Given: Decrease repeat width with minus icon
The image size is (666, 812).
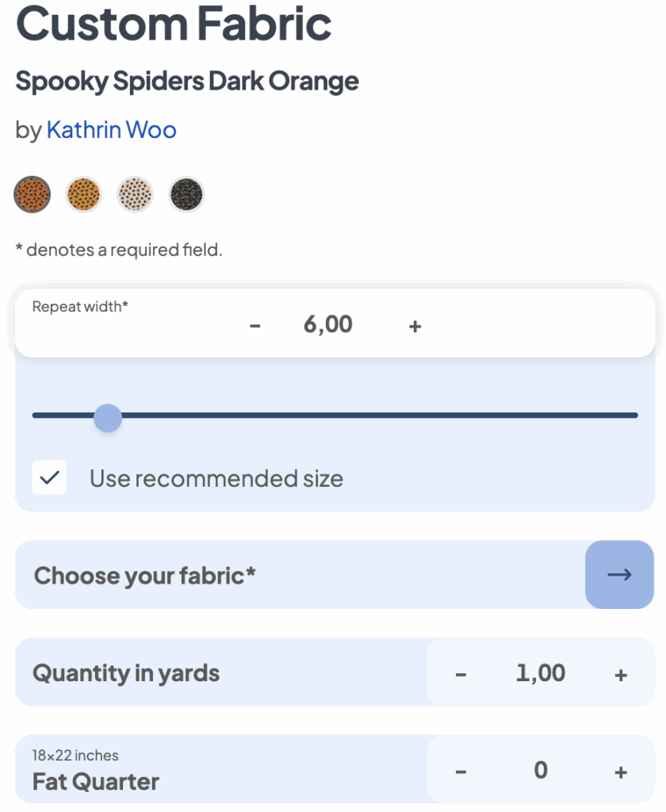Looking at the screenshot, I should coord(255,326).
